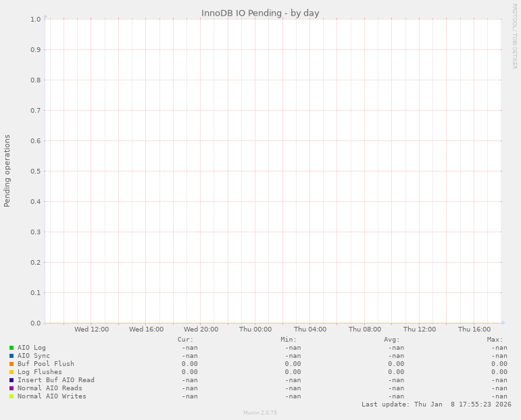The width and height of the screenshot is (521, 420).
Task: Click the 0.9 y-axis value
Action: pyautogui.click(x=36, y=50)
